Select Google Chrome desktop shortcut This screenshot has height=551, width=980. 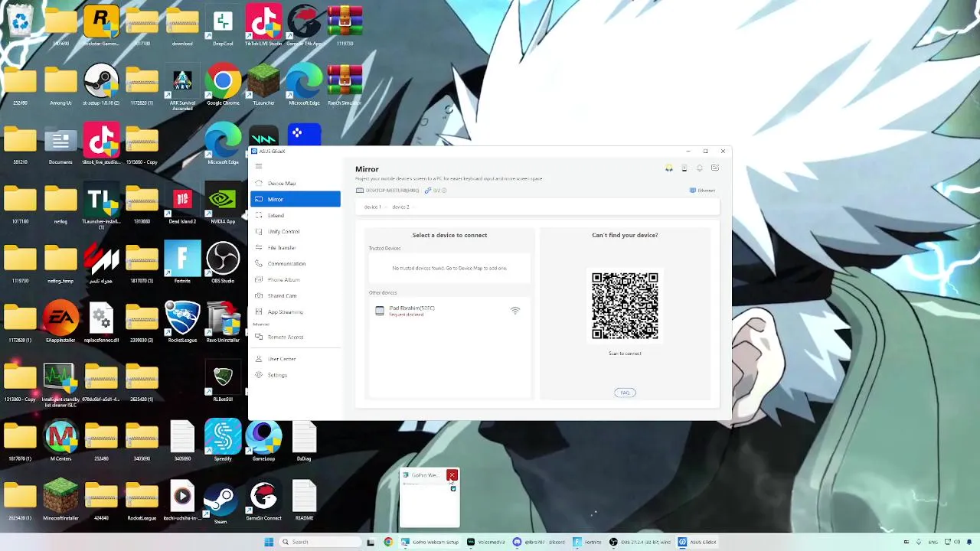[x=223, y=84]
